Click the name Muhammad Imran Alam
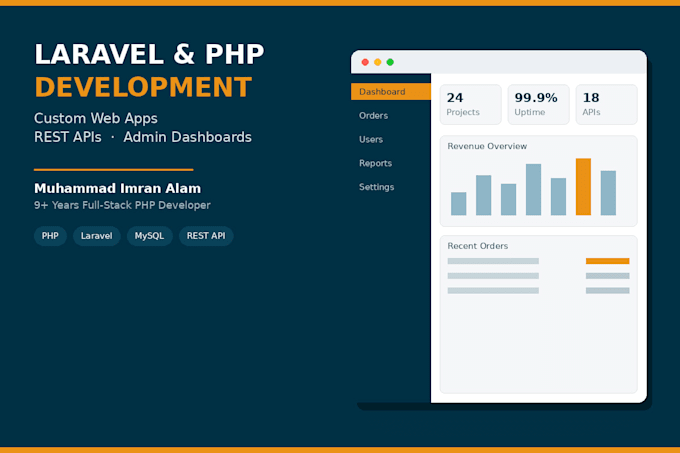Image resolution: width=680 pixels, height=453 pixels. pos(118,188)
